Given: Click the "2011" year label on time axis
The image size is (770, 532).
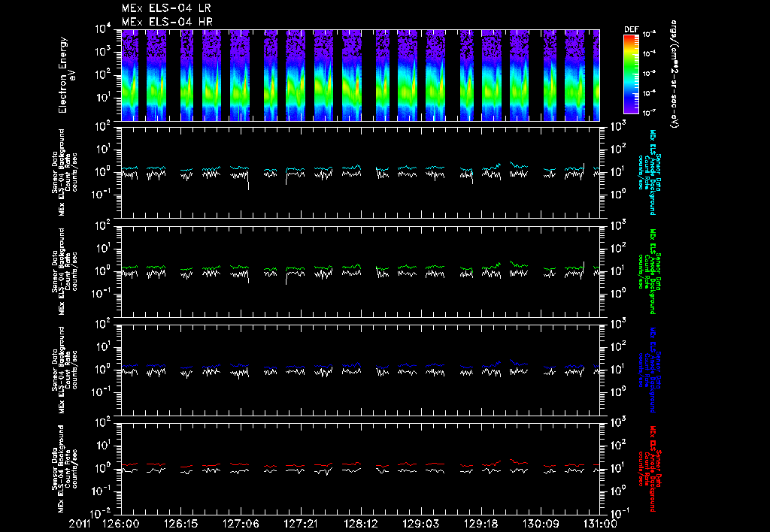Looking at the screenshot, I should click(x=81, y=524).
